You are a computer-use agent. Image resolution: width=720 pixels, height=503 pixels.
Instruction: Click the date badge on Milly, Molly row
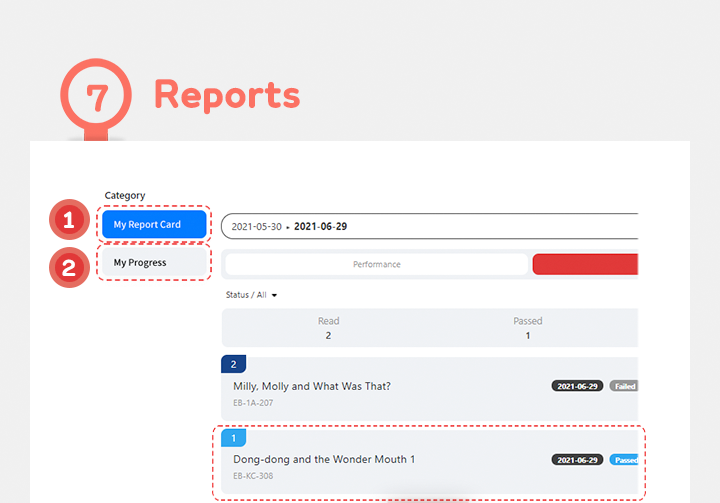[x=577, y=386]
